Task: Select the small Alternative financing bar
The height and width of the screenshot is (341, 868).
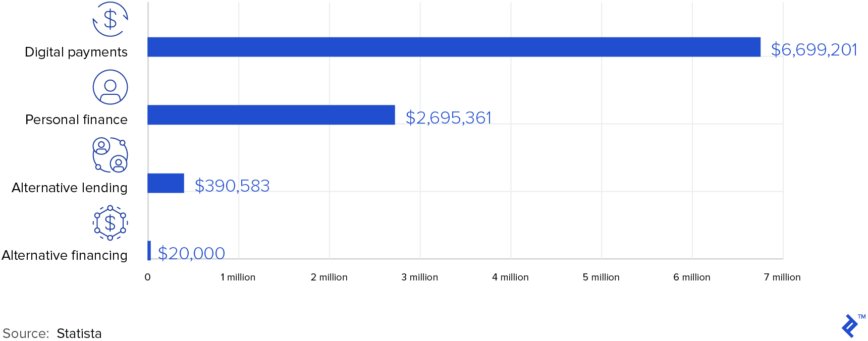Action: pyautogui.click(x=149, y=251)
